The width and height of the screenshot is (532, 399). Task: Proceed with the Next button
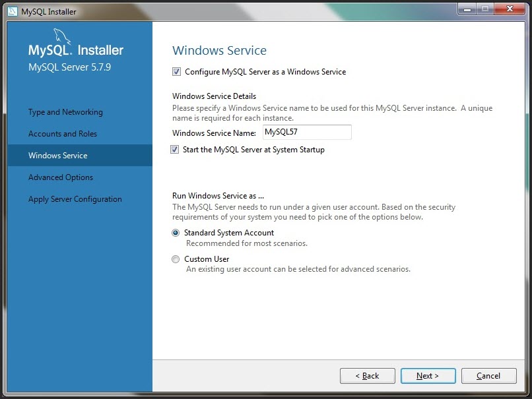428,376
